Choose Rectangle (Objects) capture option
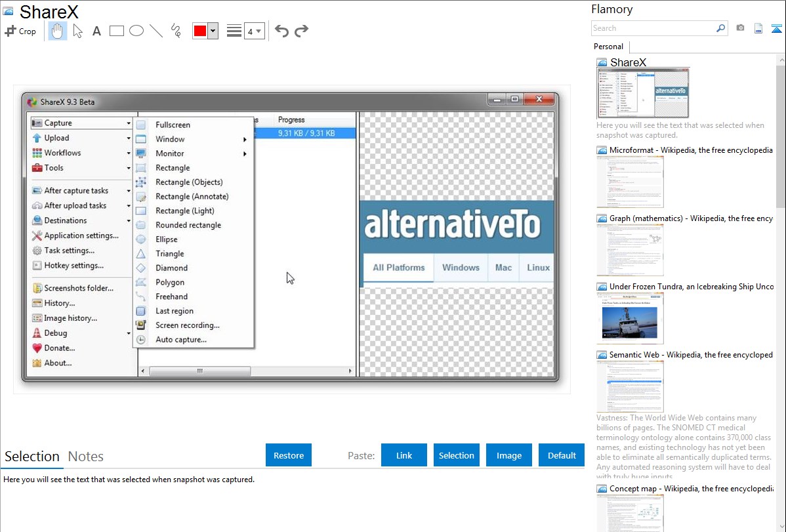Screen dimensions: 786x532 189,182
